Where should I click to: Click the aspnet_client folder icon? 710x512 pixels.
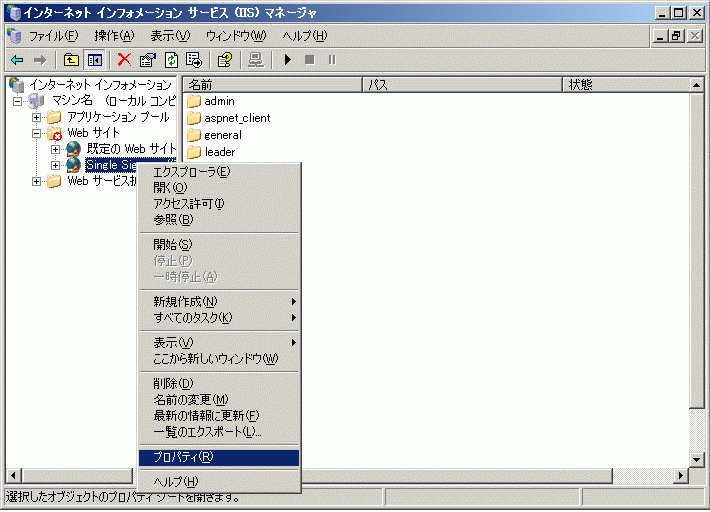coord(194,118)
